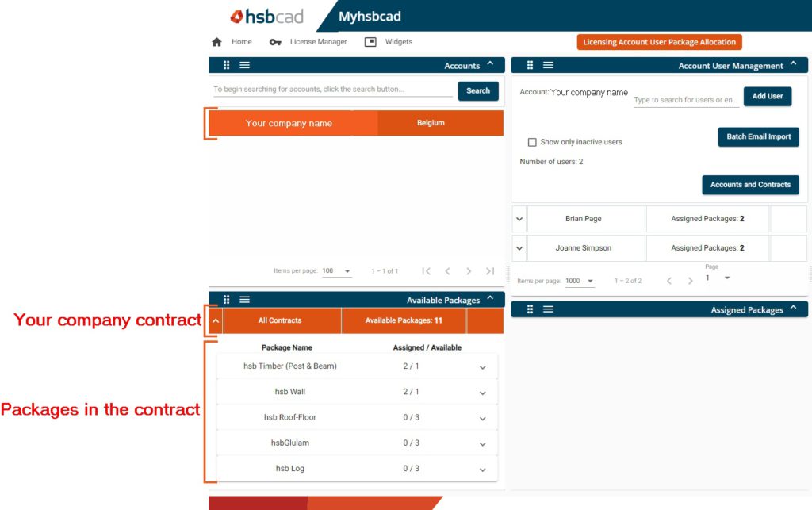Viewport: 812px width, 510px height.
Task: Click the Accounts panel drag-grid icon
Action: point(226,65)
